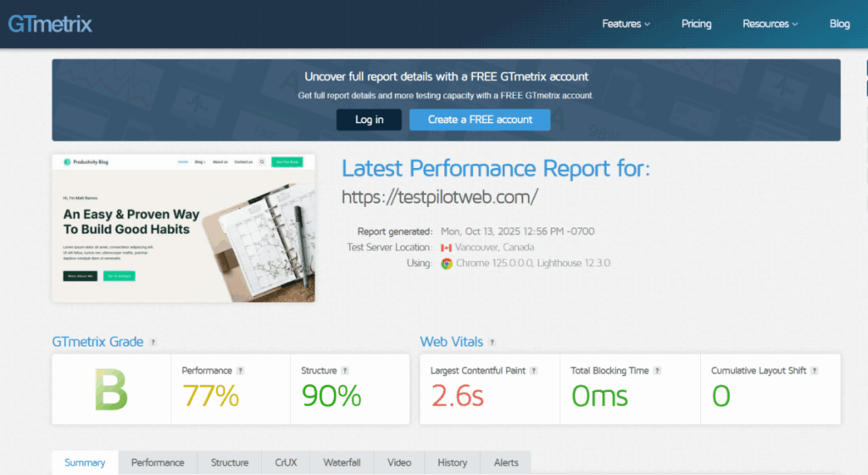Expand the Resources dropdown menu
868x475 pixels.
point(770,24)
